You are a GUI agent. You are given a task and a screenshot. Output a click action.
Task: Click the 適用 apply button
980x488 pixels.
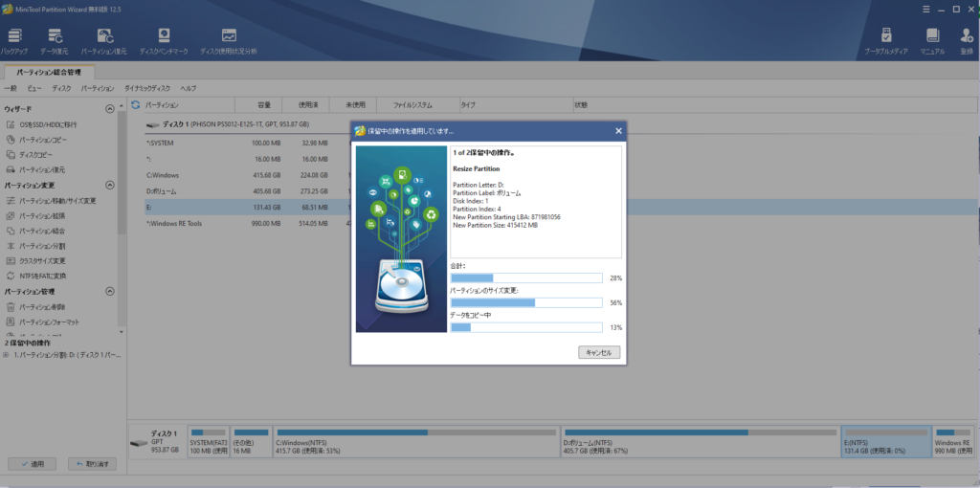[x=32, y=464]
